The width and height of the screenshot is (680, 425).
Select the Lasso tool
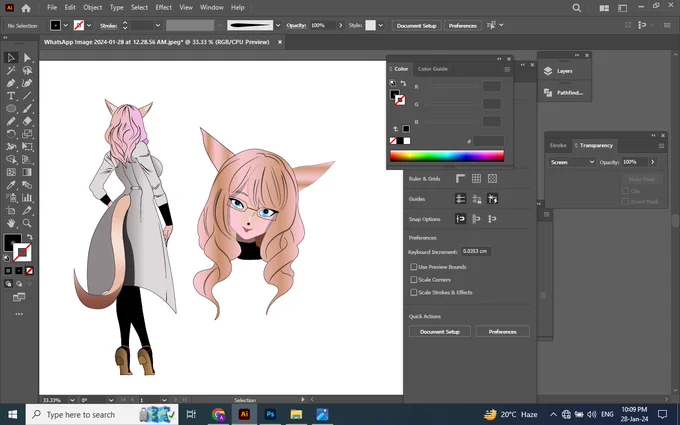coord(27,70)
